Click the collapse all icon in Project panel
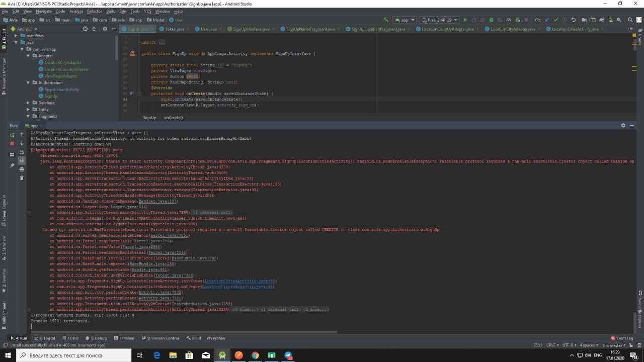The height and width of the screenshot is (362, 644). [95, 29]
